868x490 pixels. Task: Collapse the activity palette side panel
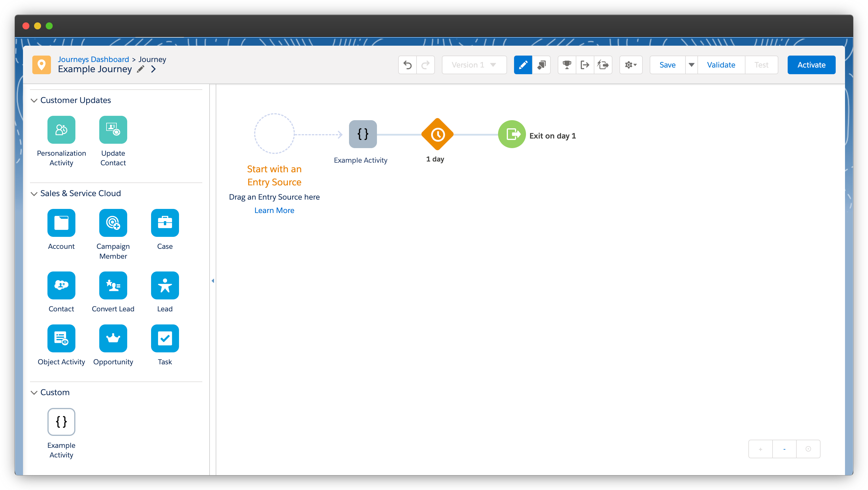click(212, 280)
